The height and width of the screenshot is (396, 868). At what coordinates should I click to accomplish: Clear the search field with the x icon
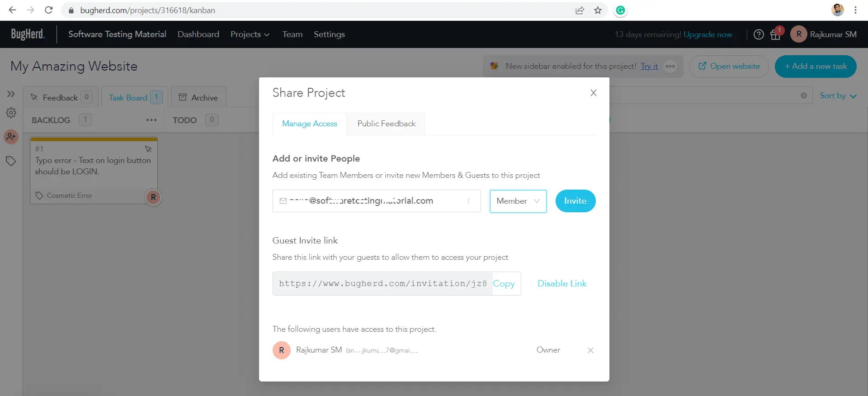(804, 95)
